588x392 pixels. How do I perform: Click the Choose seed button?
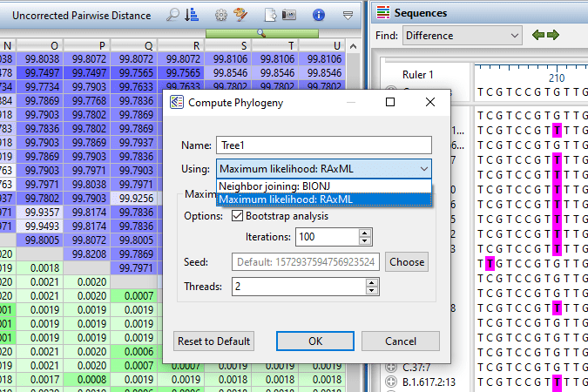pos(407,262)
